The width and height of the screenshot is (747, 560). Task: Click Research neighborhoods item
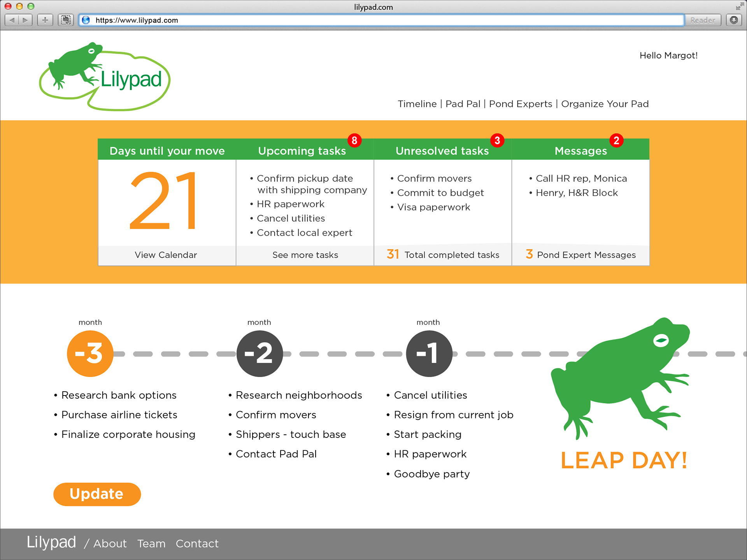coord(299,395)
